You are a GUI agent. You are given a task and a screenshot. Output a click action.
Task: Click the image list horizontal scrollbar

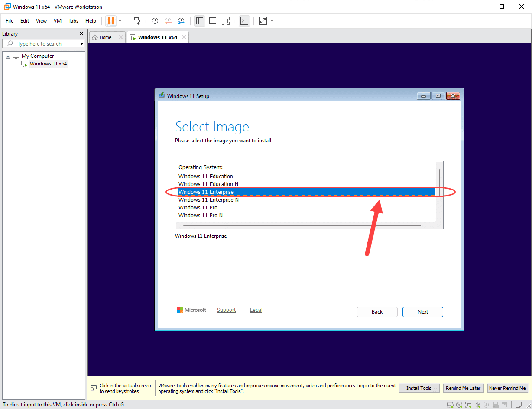point(302,225)
